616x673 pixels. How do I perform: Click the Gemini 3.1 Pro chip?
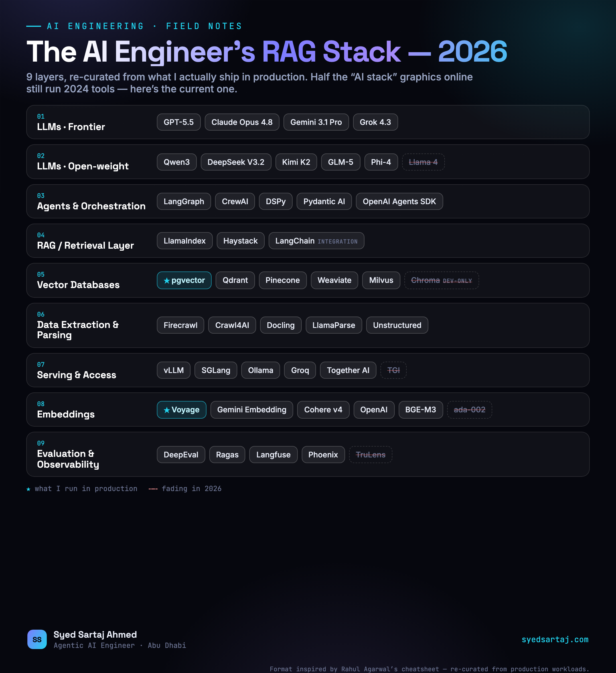click(x=316, y=122)
